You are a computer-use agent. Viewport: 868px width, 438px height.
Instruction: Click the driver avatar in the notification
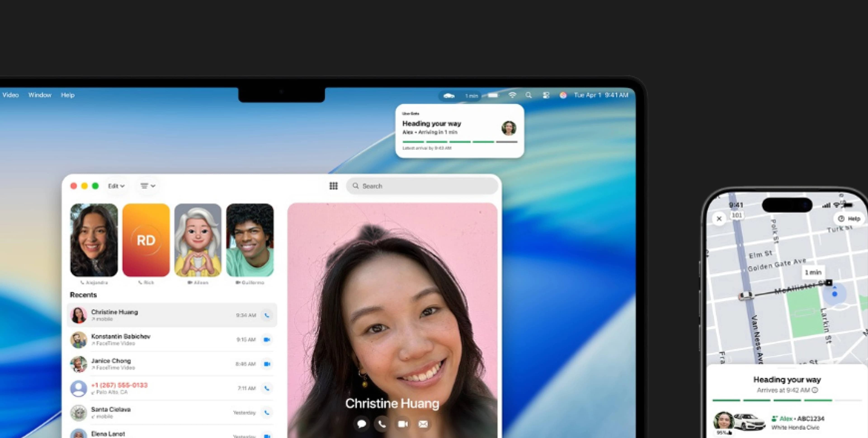[508, 128]
